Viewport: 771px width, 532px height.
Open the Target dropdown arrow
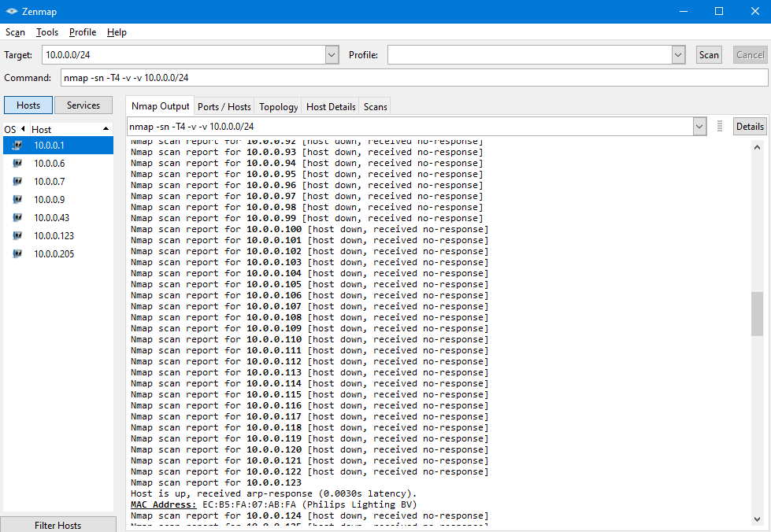tap(332, 55)
